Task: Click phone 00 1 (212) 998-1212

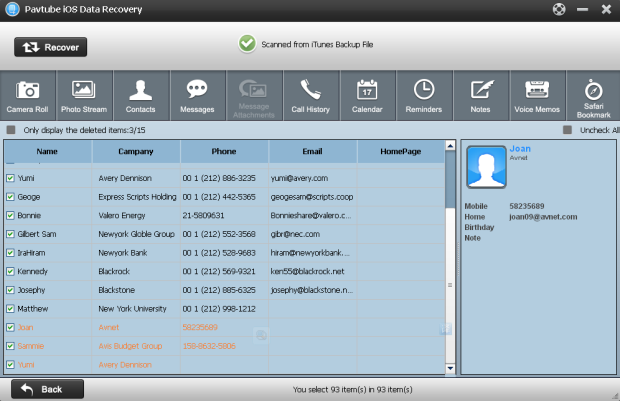Action: (x=219, y=309)
